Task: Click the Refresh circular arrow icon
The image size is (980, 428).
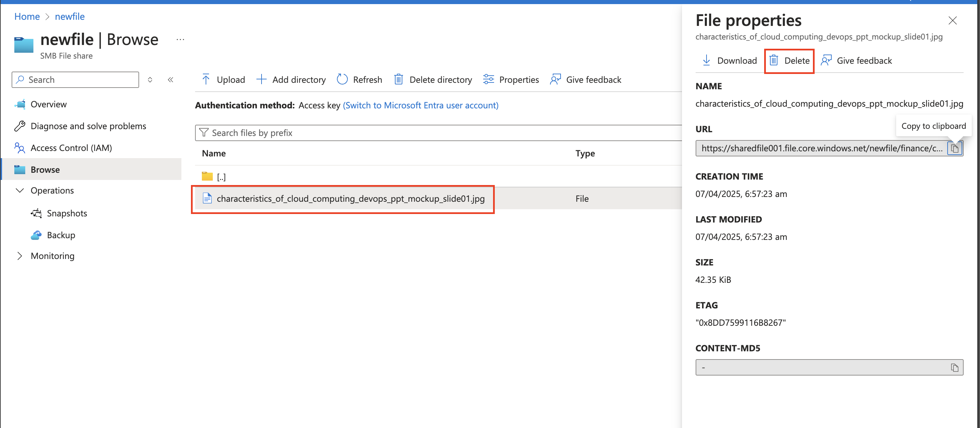Action: [x=342, y=79]
